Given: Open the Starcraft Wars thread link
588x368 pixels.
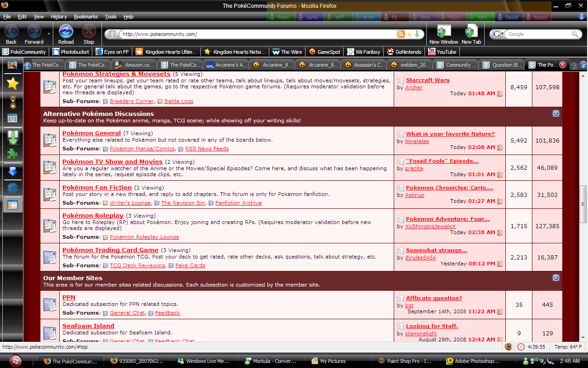Looking at the screenshot, I should tap(428, 80).
